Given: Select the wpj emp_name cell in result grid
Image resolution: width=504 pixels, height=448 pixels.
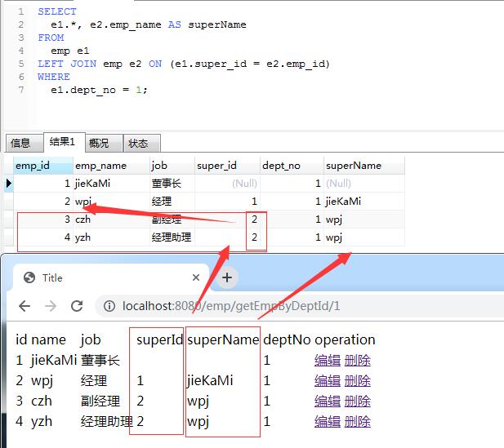Looking at the screenshot, I should [111, 202].
